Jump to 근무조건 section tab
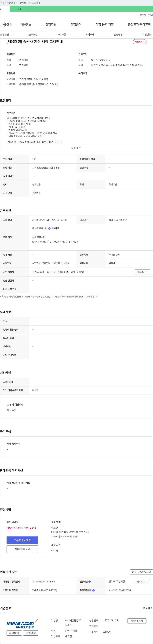The image size is (153, 644). coord(33,35)
